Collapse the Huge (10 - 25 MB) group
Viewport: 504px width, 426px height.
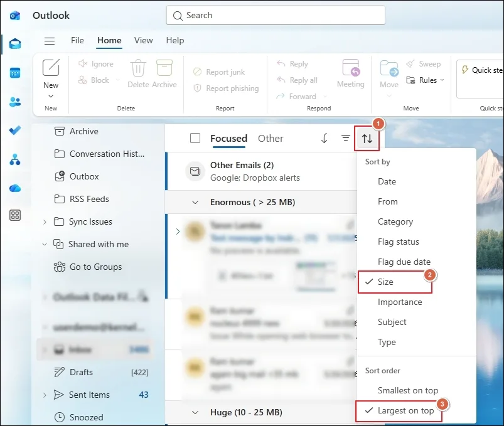click(195, 412)
